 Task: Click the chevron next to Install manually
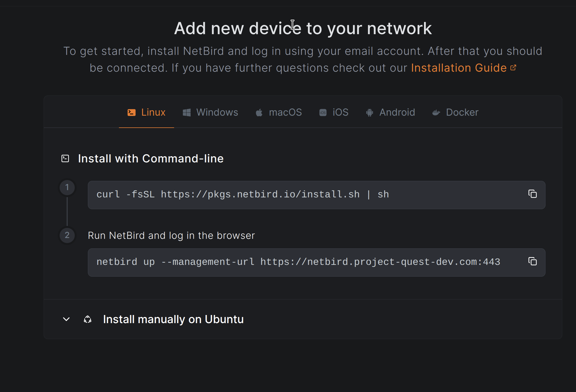tap(66, 319)
